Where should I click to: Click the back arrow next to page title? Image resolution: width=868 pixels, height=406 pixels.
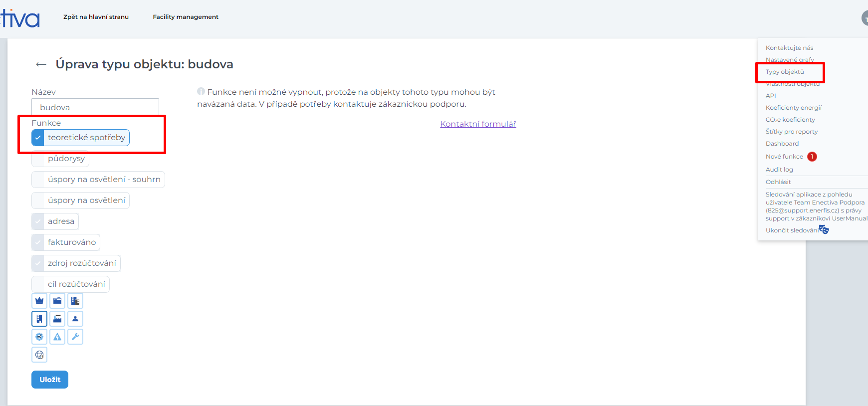[41, 64]
